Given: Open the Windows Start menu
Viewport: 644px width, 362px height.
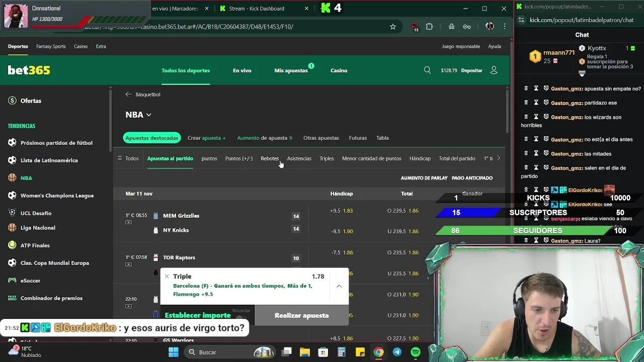Looking at the screenshot, I should (174, 352).
